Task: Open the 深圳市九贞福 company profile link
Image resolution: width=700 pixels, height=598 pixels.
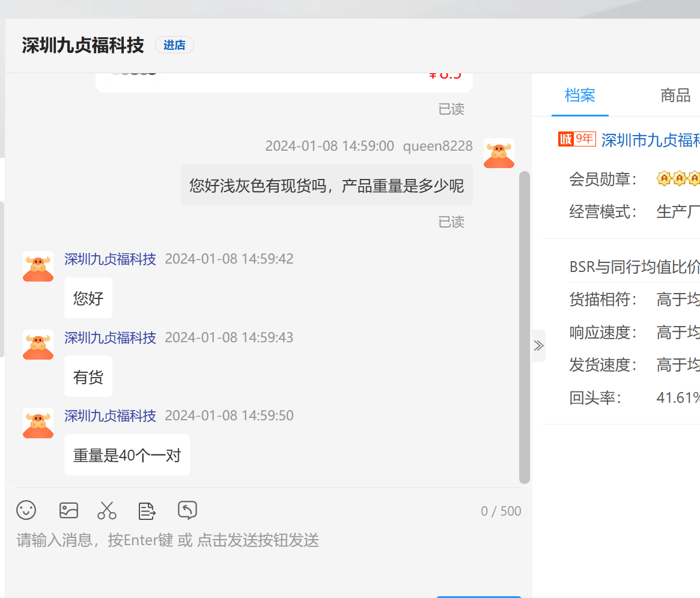Action: coord(650,140)
